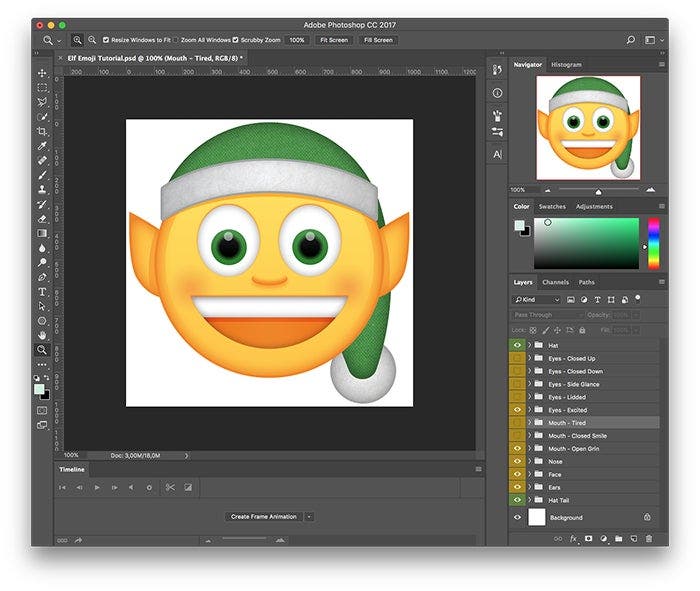Select the Hand tool

[x=42, y=335]
